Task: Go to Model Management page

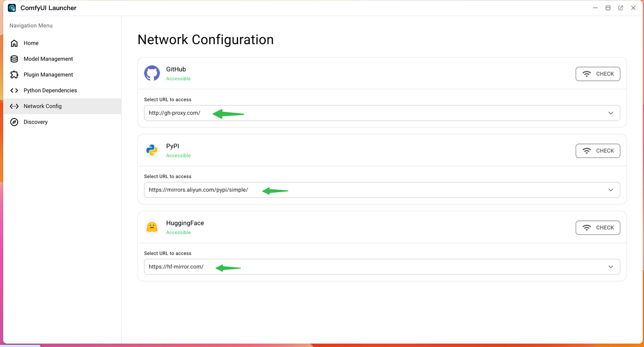Action: [48, 59]
